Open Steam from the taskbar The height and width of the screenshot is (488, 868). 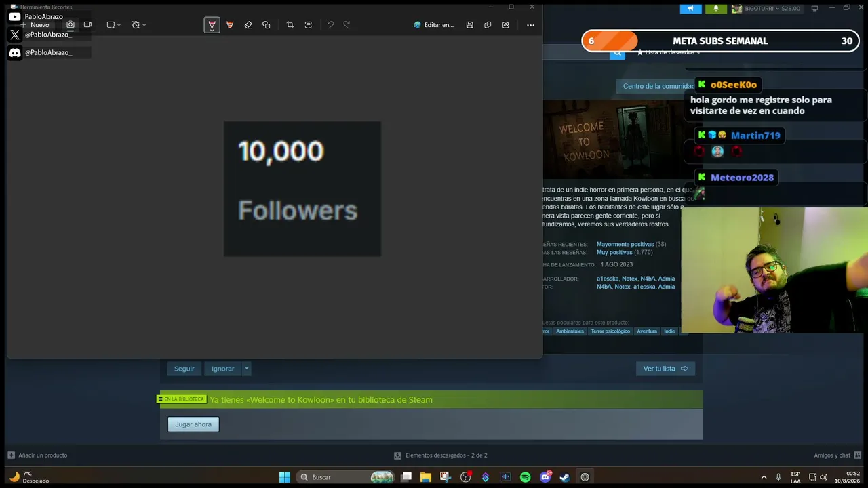tap(564, 477)
